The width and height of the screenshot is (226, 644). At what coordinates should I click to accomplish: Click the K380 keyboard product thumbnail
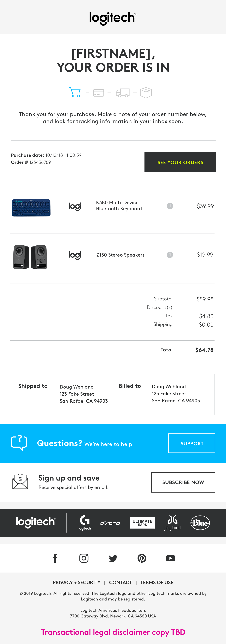(31, 208)
